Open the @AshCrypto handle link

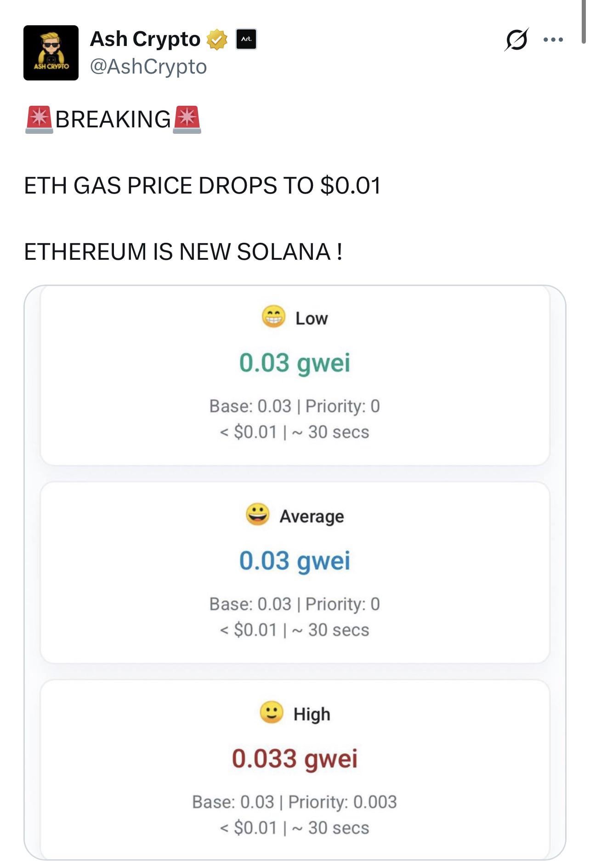click(x=148, y=67)
